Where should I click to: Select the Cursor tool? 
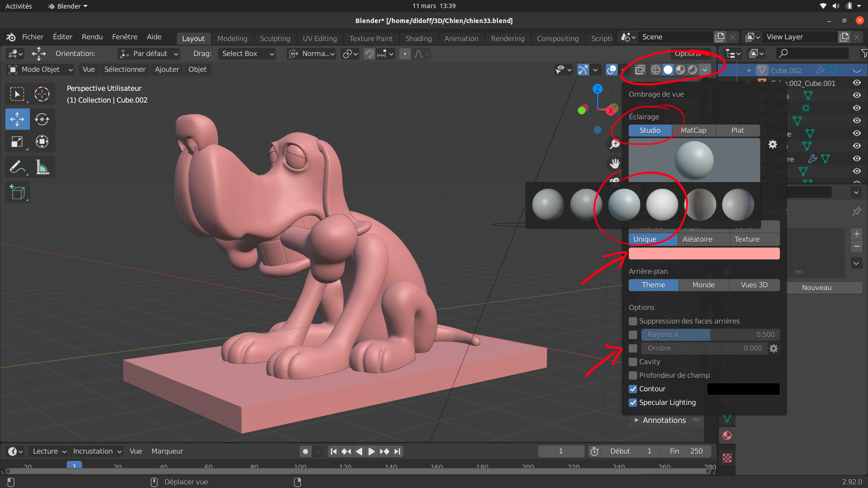coord(42,94)
